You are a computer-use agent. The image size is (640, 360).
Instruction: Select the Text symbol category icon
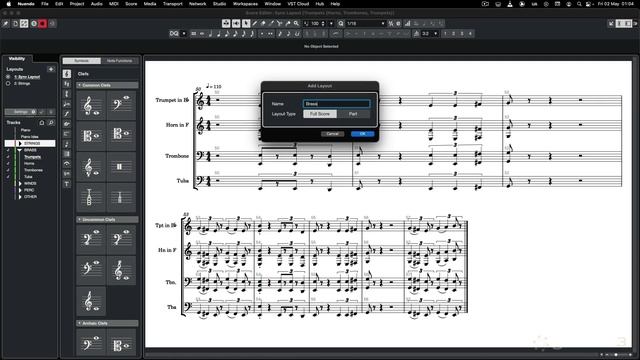tap(67, 184)
